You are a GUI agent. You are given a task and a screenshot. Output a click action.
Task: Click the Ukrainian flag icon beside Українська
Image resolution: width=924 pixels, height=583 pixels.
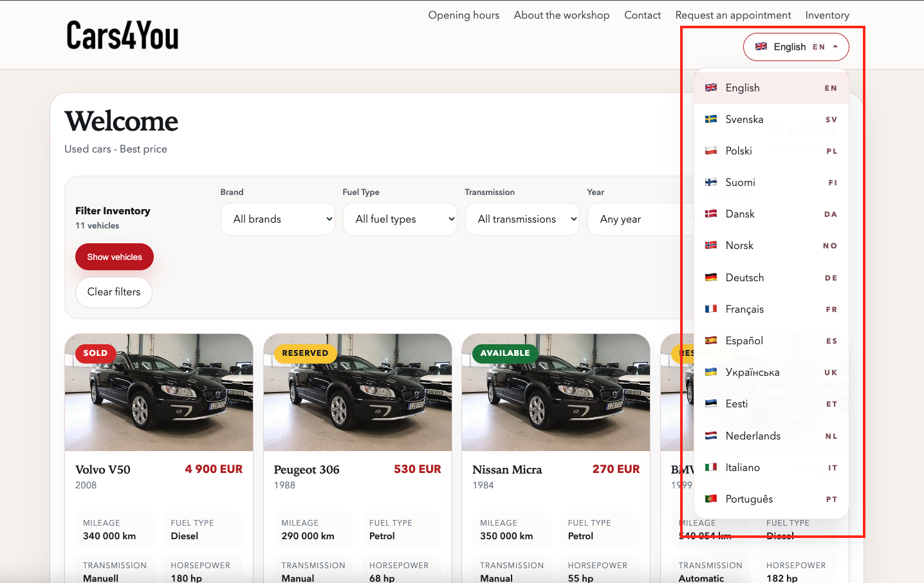click(711, 372)
